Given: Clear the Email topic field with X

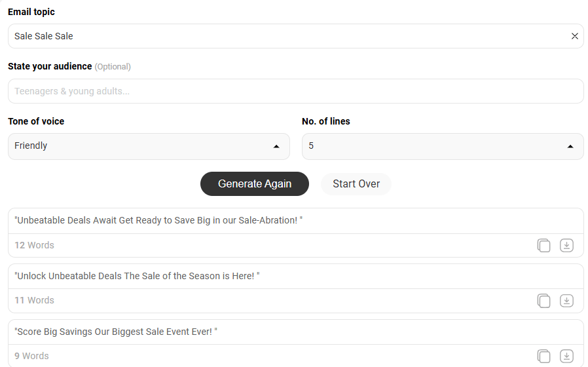Looking at the screenshot, I should pos(574,36).
